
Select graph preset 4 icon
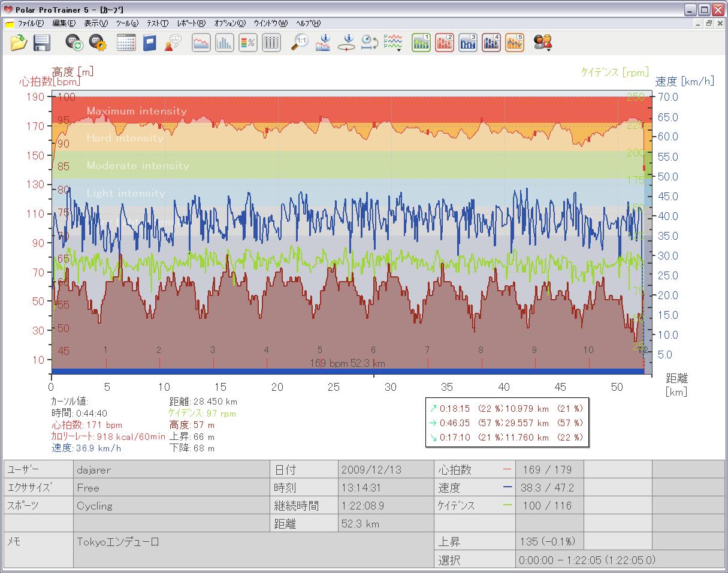click(x=491, y=43)
